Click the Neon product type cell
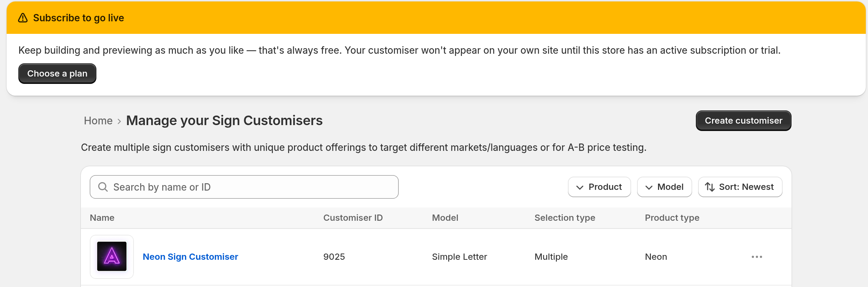 coord(656,257)
